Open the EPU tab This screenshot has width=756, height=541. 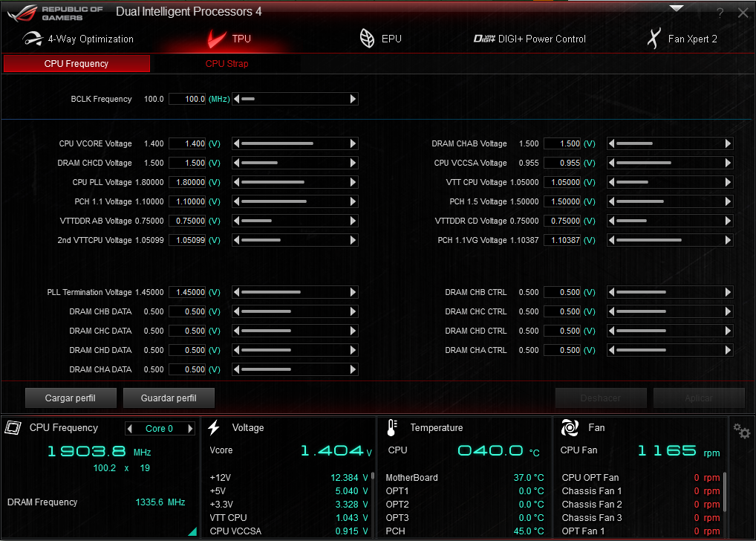pos(380,39)
